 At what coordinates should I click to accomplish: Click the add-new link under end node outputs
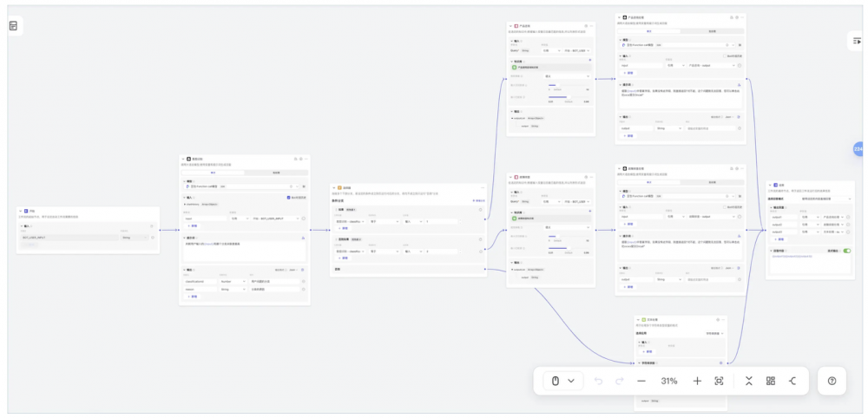[x=779, y=238]
